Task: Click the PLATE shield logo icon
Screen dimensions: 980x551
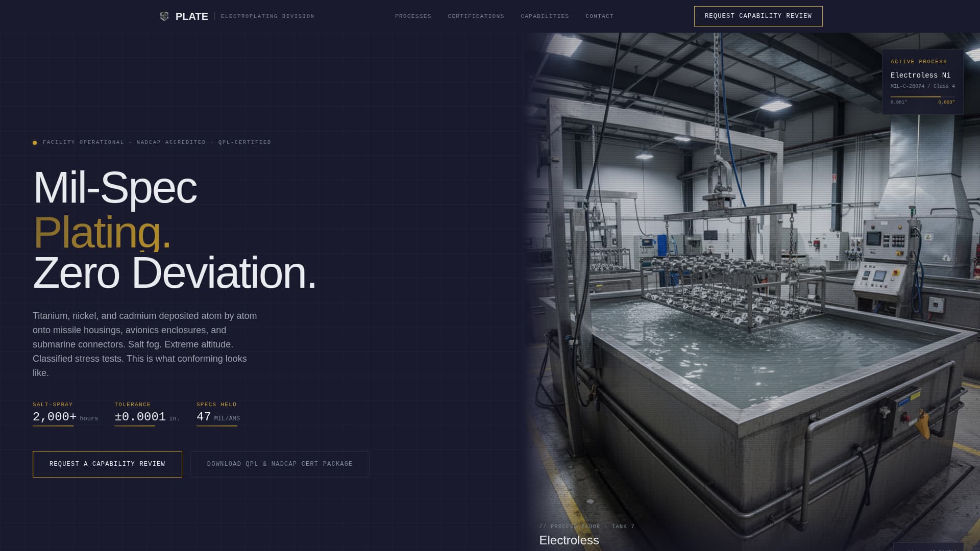Action: (x=164, y=16)
